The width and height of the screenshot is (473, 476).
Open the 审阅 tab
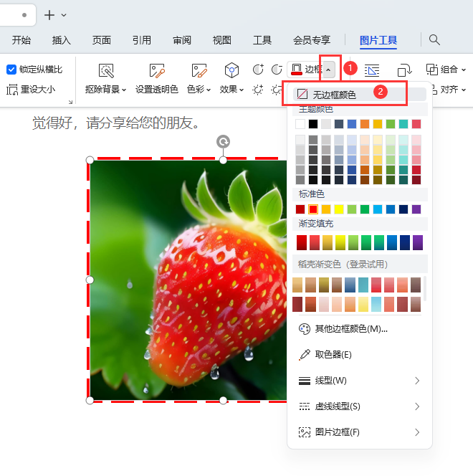click(182, 40)
